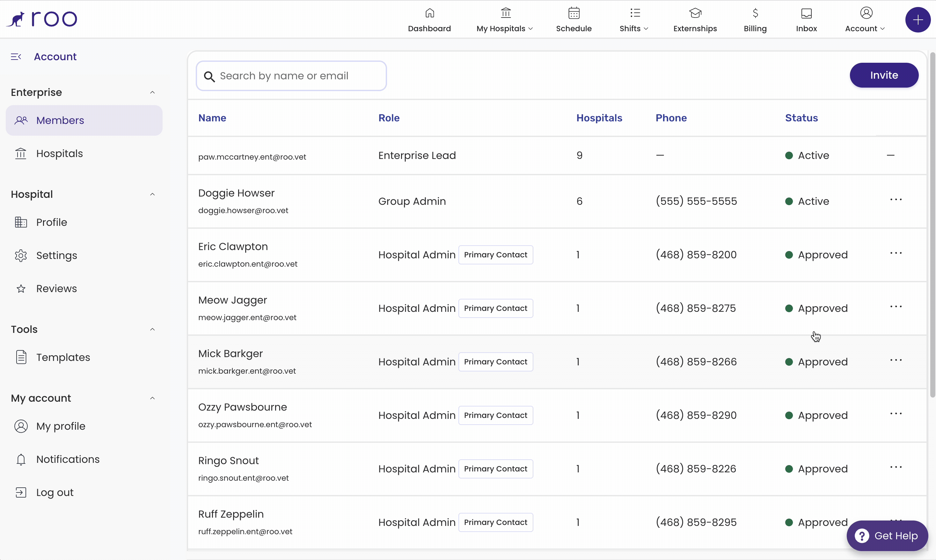Open more options for Eric Clawpton
Screen dimensions: 936x560
[896, 253]
